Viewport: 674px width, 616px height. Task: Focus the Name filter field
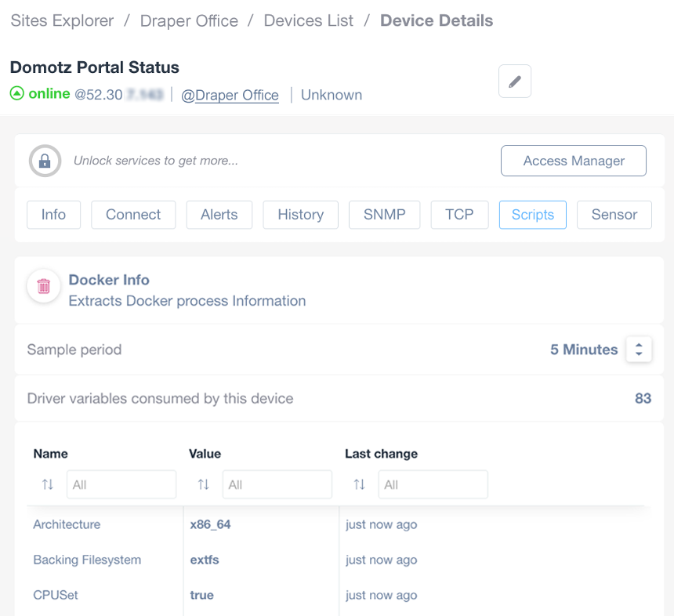click(x=121, y=484)
